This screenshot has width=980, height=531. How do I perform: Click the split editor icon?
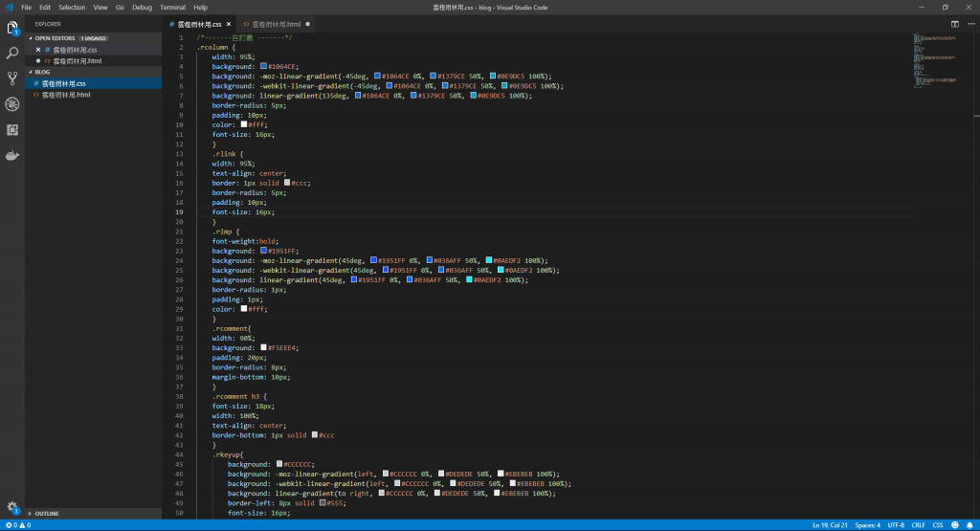(954, 24)
